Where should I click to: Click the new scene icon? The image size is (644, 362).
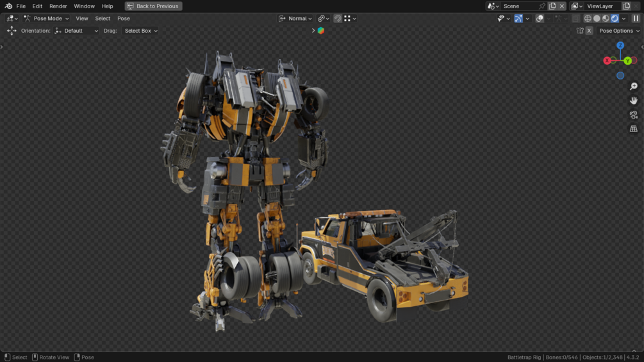coord(553,6)
